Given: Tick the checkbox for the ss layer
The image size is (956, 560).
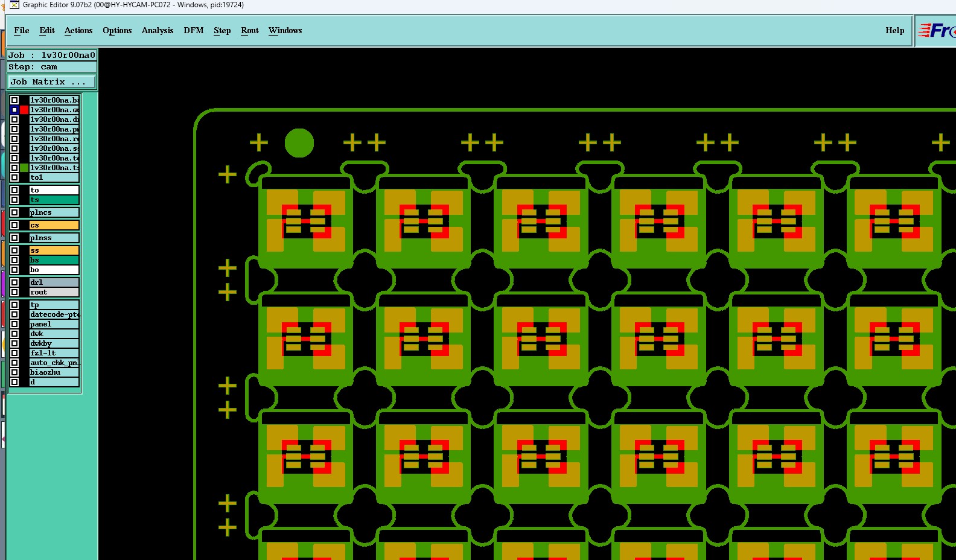Looking at the screenshot, I should pos(14,250).
